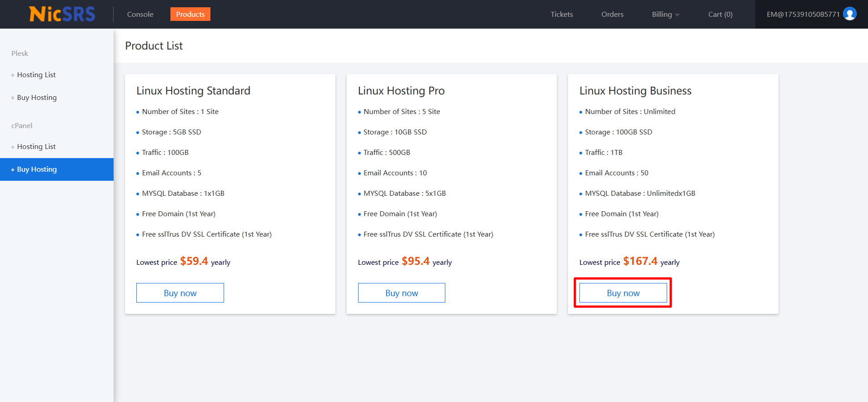Open account EM@17539105085771 menu
The height and width of the screenshot is (402, 868).
[803, 14]
